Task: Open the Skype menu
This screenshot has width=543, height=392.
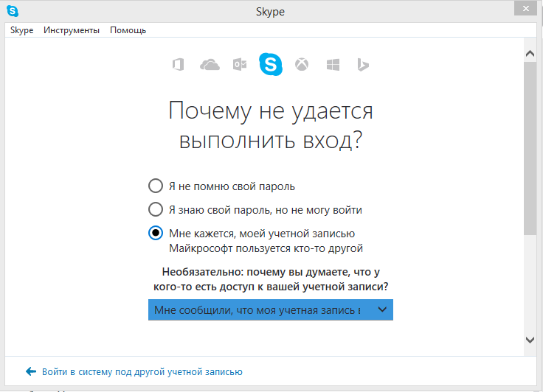Action: (22, 30)
